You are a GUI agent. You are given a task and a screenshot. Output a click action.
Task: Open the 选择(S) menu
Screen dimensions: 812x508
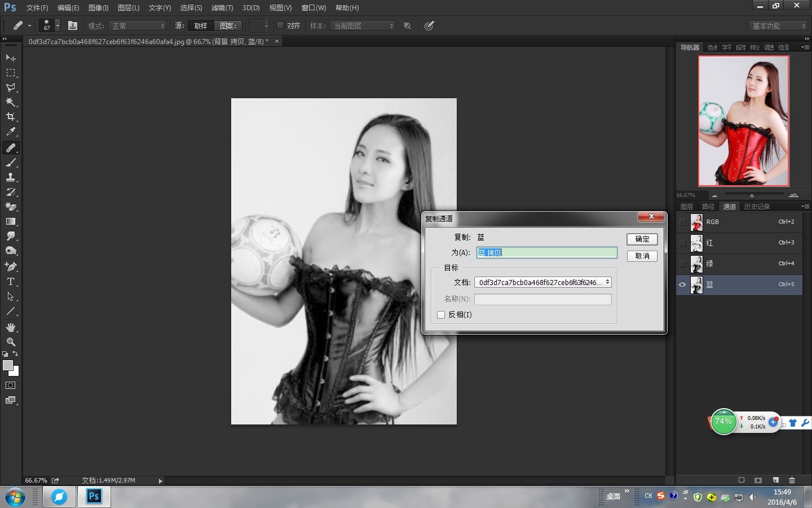click(x=191, y=8)
